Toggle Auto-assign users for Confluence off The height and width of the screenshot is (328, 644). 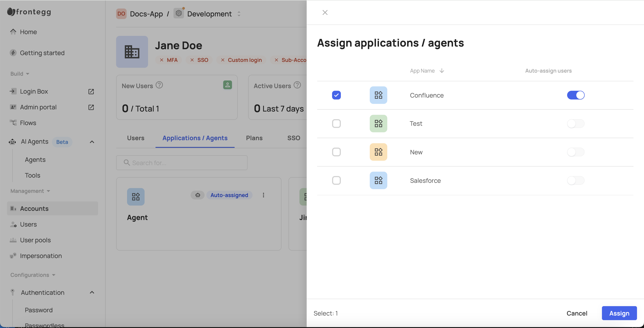pyautogui.click(x=576, y=95)
